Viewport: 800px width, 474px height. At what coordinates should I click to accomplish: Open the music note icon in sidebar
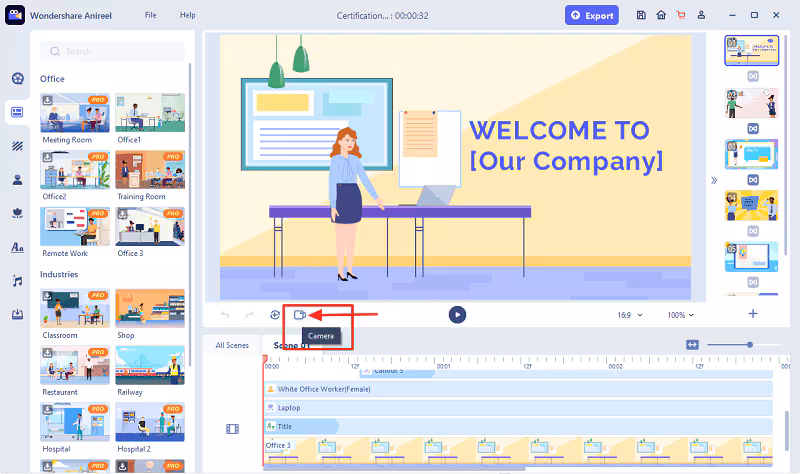pos(17,281)
